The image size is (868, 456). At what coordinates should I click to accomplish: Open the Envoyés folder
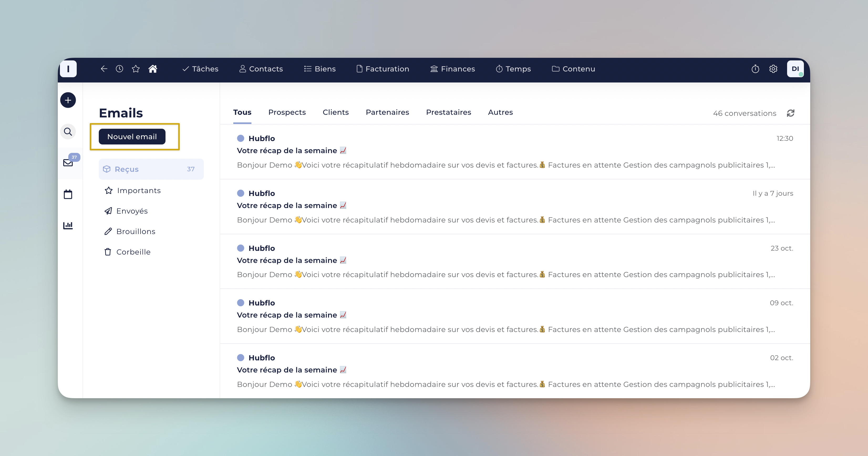(x=126, y=211)
